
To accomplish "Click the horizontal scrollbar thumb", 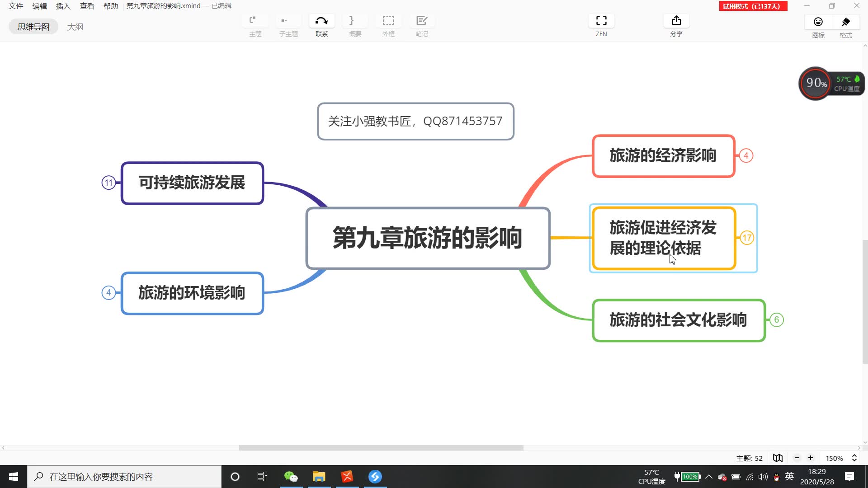I will [381, 448].
